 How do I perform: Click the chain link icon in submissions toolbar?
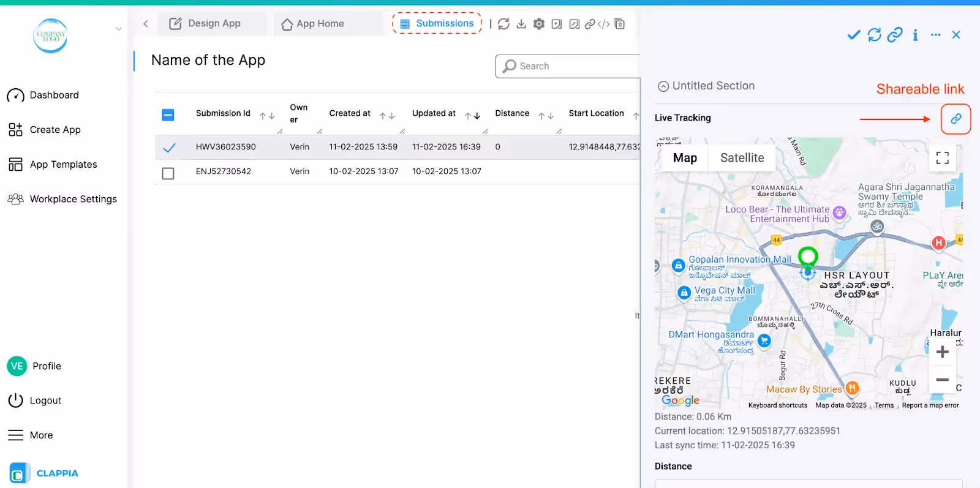(590, 24)
